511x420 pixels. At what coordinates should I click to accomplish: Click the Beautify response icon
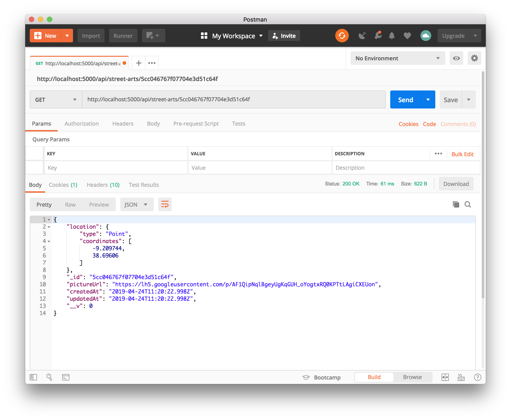tap(165, 205)
